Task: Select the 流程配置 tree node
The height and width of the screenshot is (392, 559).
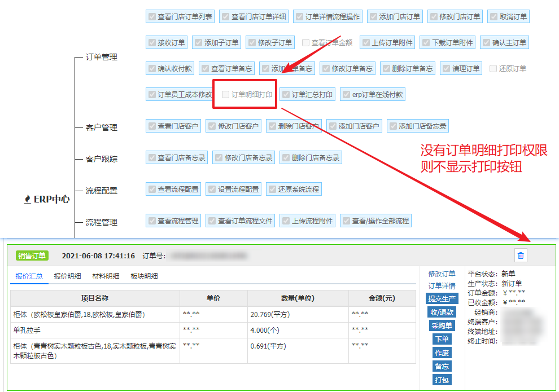Action: coord(102,191)
